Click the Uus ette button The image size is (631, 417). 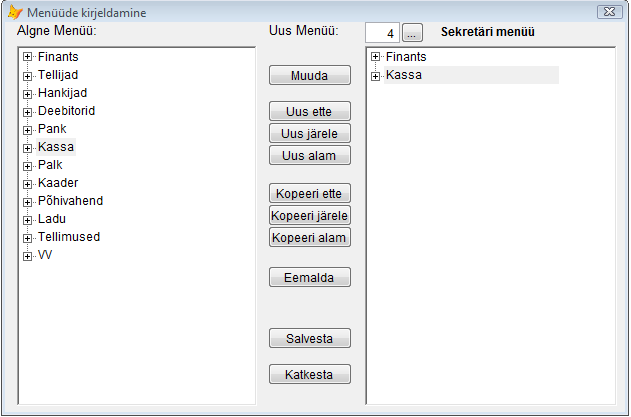click(309, 111)
